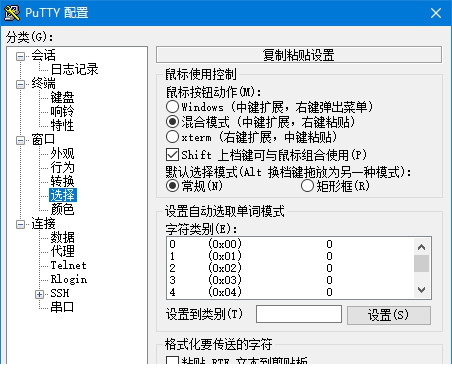Open 颜色 settings

tap(62, 209)
